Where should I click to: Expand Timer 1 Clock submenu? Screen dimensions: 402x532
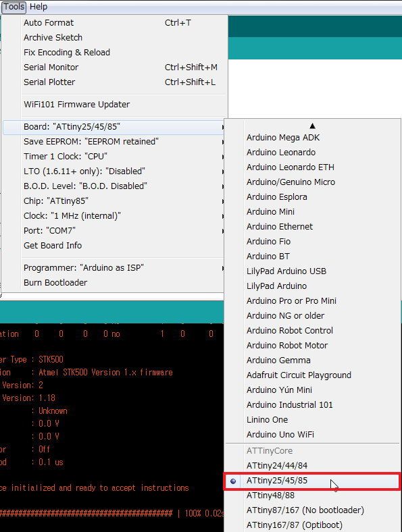point(114,157)
